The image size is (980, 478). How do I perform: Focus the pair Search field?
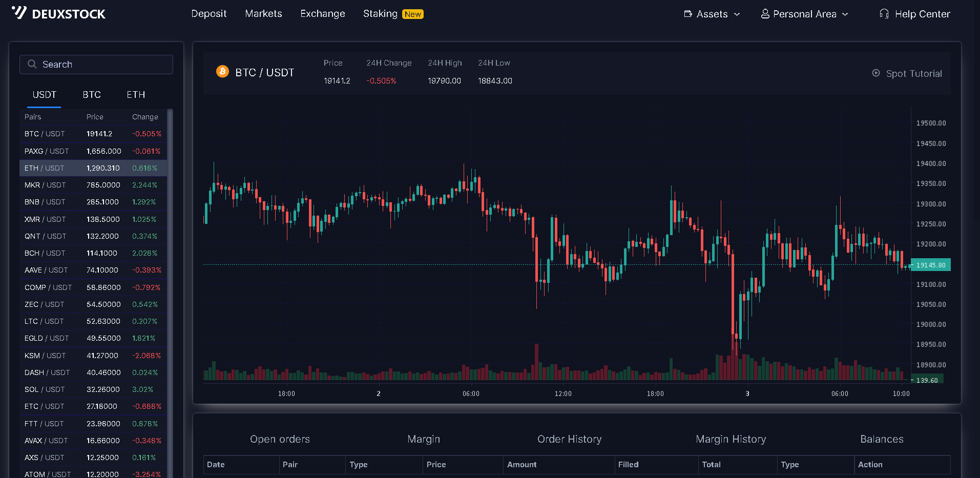coord(96,65)
